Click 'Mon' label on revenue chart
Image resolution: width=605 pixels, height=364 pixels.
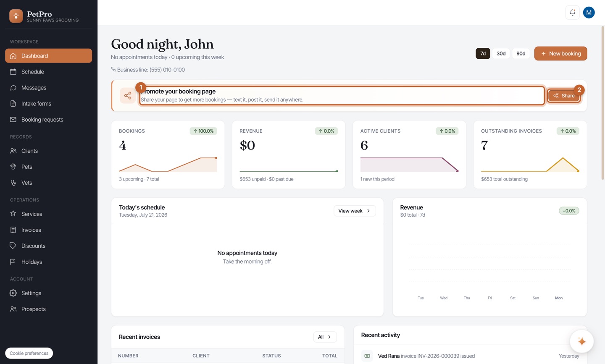559,298
